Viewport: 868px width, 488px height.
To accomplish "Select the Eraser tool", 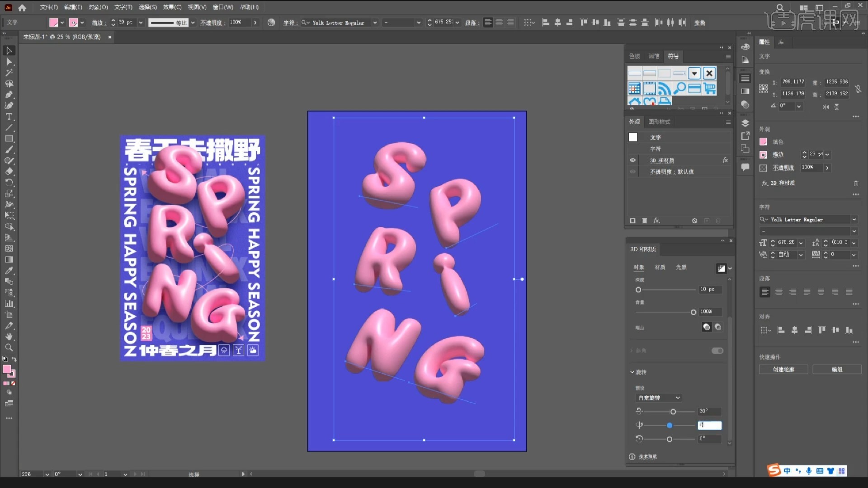I will [x=9, y=172].
